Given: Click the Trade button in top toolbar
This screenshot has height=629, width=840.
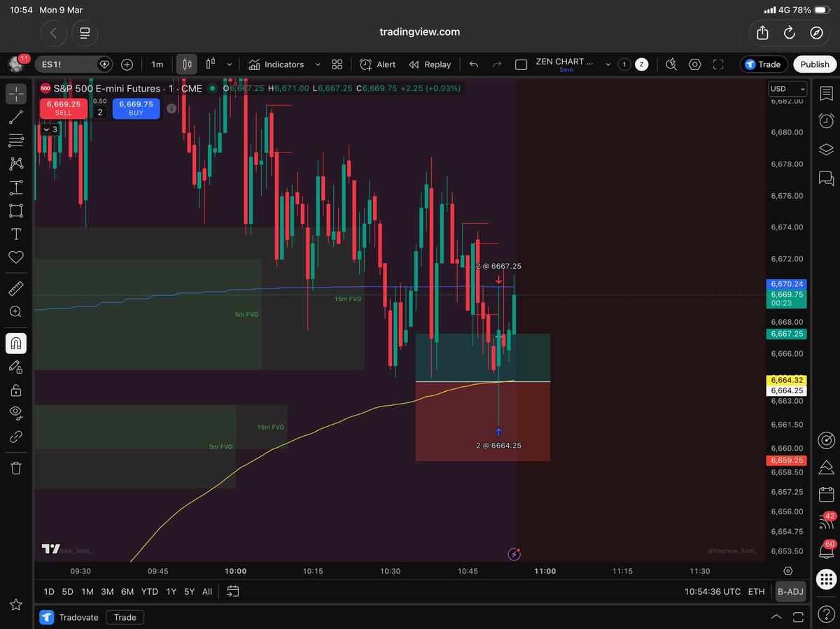Looking at the screenshot, I should pos(764,64).
